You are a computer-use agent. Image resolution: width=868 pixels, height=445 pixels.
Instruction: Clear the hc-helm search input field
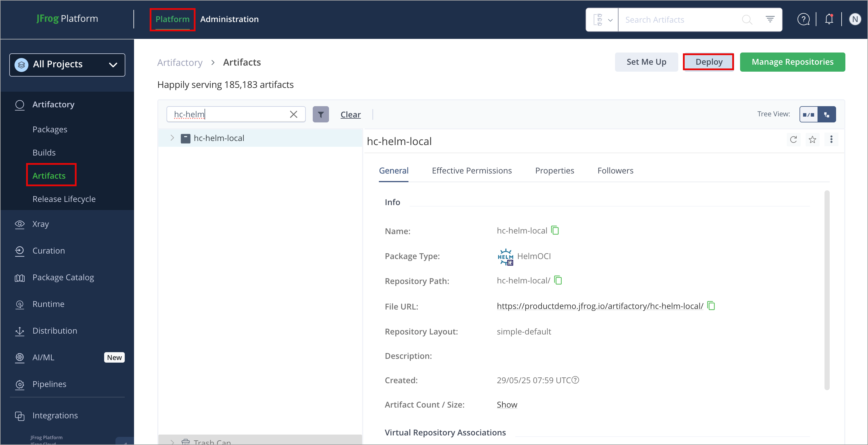pyautogui.click(x=293, y=114)
